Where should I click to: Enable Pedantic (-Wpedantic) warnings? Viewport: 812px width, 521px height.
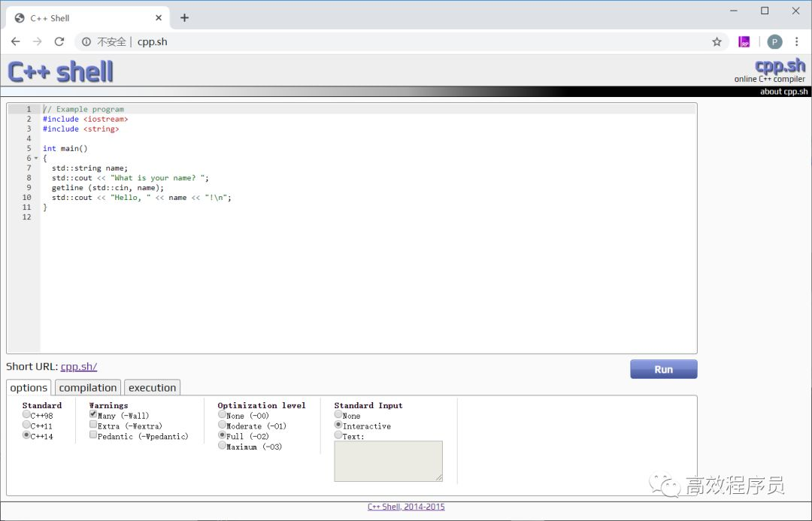click(x=93, y=435)
